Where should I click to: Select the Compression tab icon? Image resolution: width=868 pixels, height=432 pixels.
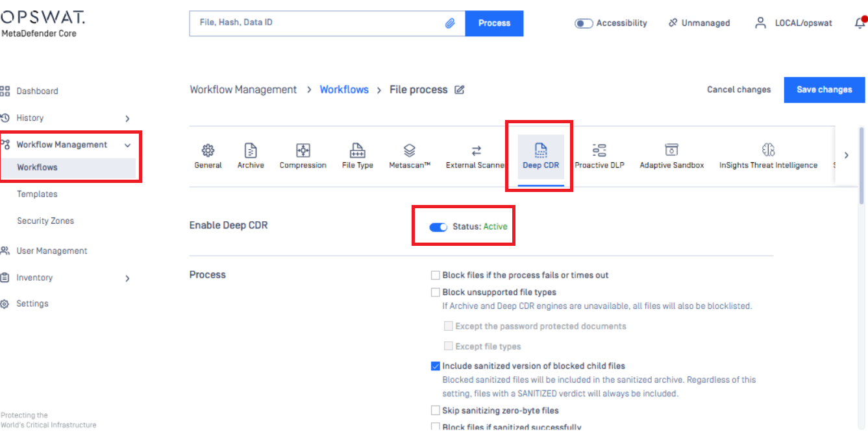(303, 150)
